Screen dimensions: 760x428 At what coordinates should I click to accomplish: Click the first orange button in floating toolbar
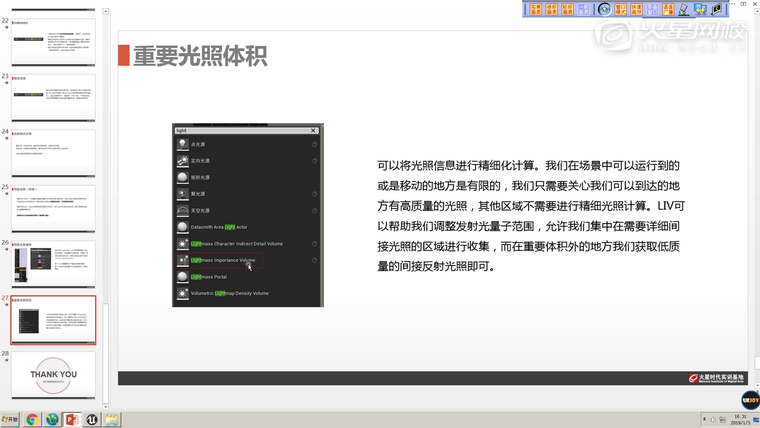[x=535, y=9]
